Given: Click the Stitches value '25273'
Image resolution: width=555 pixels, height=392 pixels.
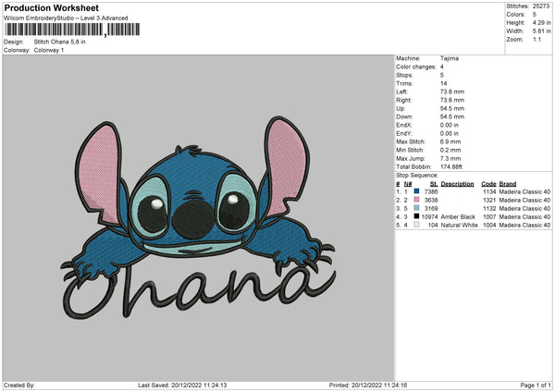Looking at the screenshot, I should tap(541, 6).
